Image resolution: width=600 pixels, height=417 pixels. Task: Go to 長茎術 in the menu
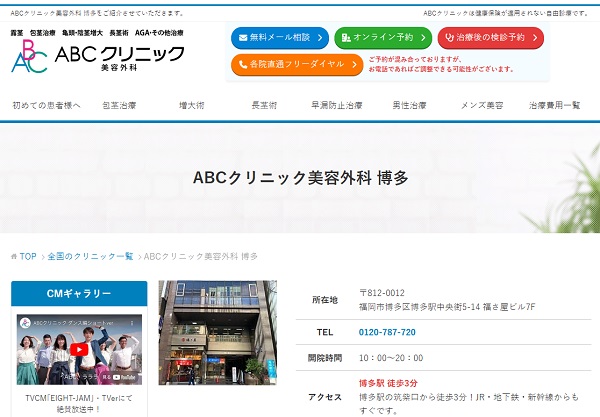tap(264, 105)
